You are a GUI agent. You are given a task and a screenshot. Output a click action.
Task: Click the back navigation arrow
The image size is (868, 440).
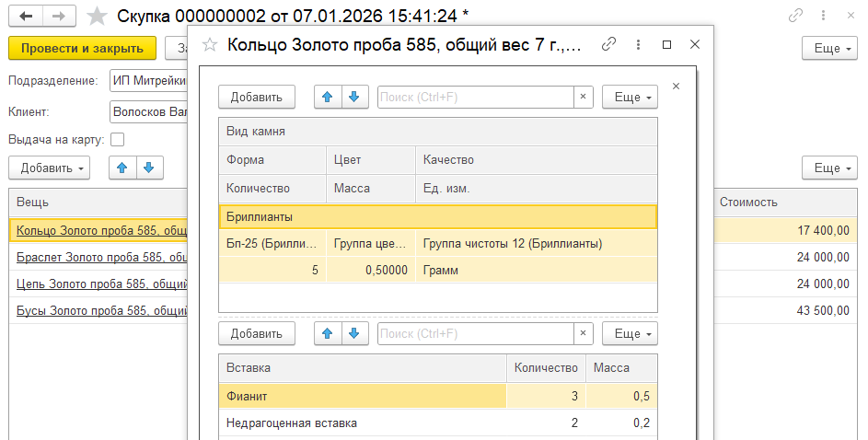[27, 17]
